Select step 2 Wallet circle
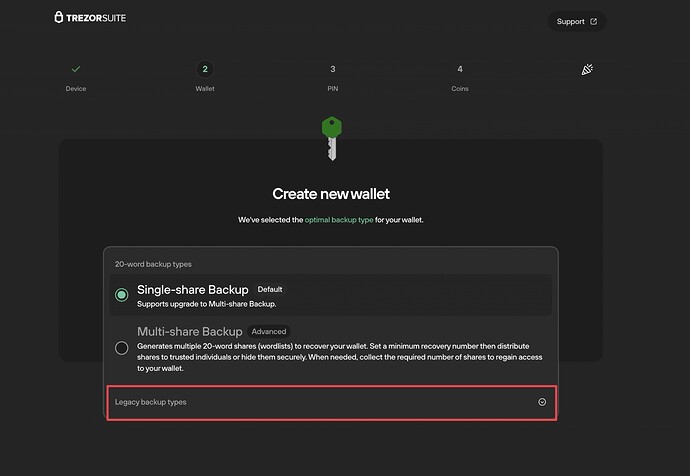 click(205, 69)
